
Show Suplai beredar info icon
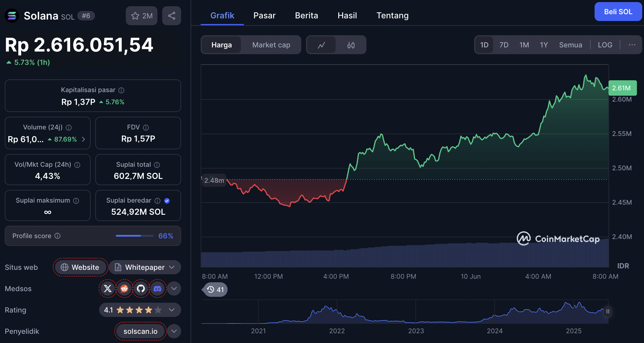[x=157, y=201]
